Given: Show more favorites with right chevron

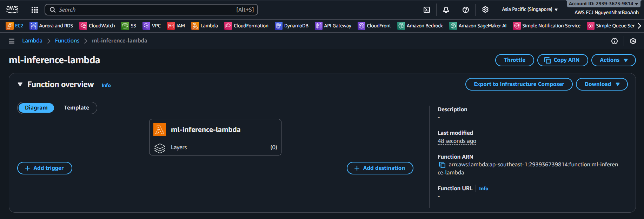Looking at the screenshot, I should tap(639, 26).
